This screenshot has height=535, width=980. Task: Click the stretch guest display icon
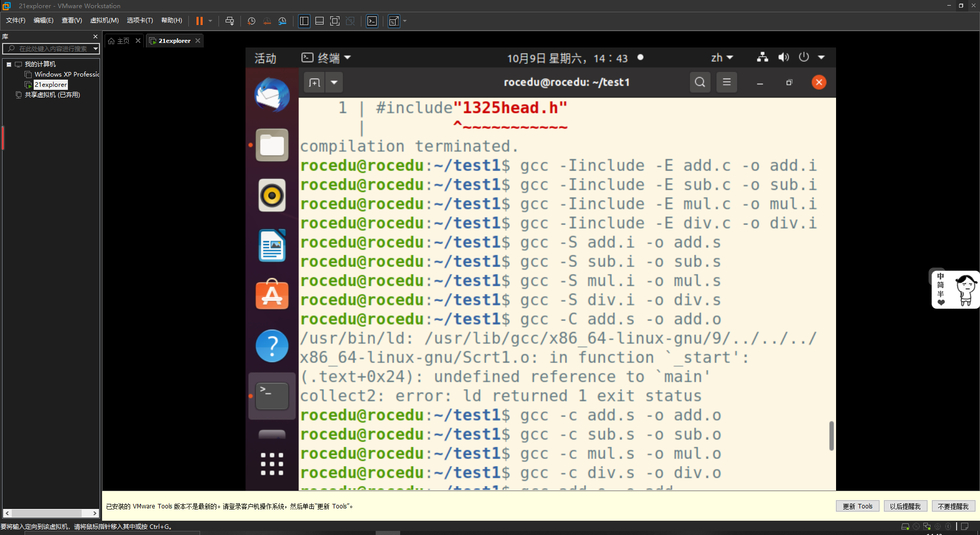coord(394,21)
